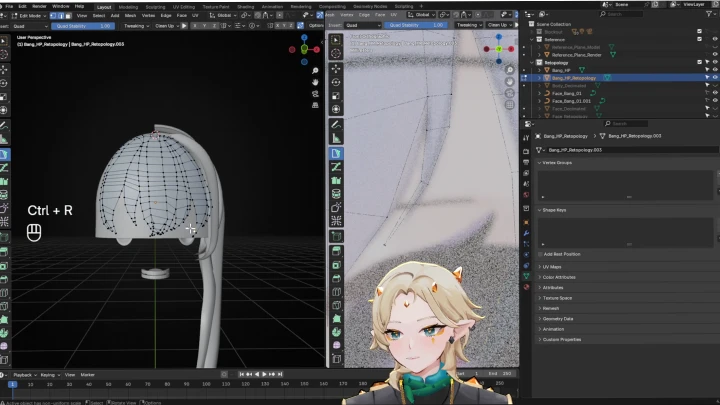Expand Geometry Data panel
The width and height of the screenshot is (720, 405).
pyautogui.click(x=556, y=319)
